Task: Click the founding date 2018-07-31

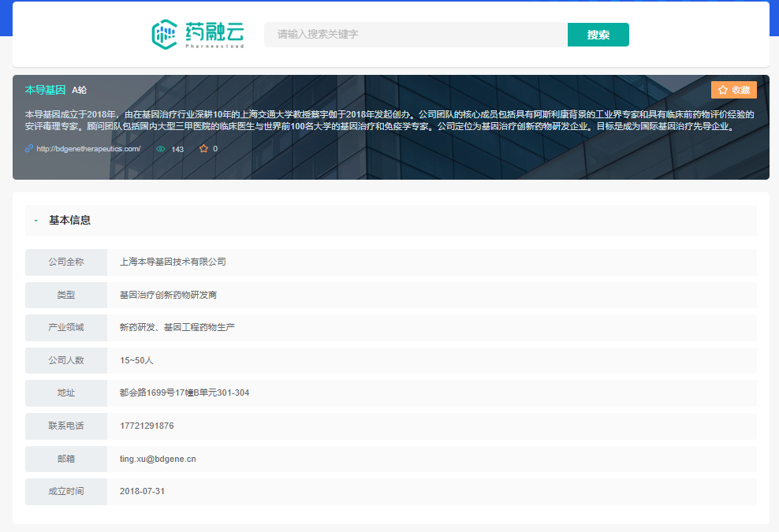Action: point(142,491)
